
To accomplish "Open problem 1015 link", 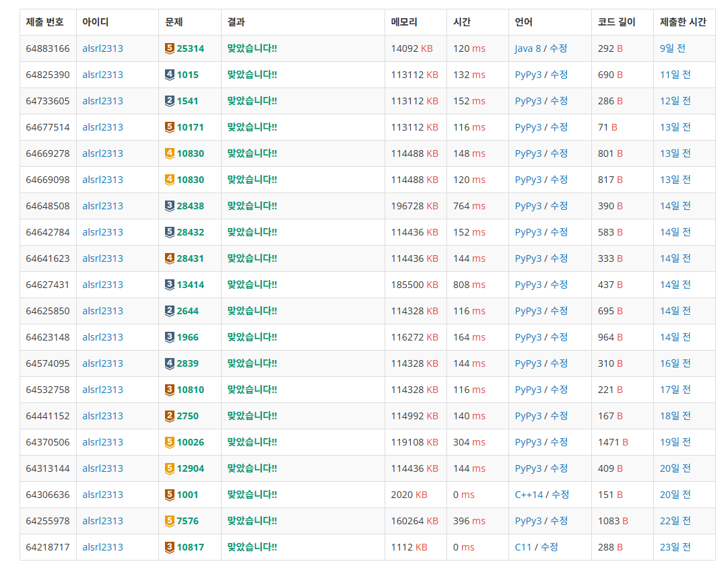I will click(188, 75).
